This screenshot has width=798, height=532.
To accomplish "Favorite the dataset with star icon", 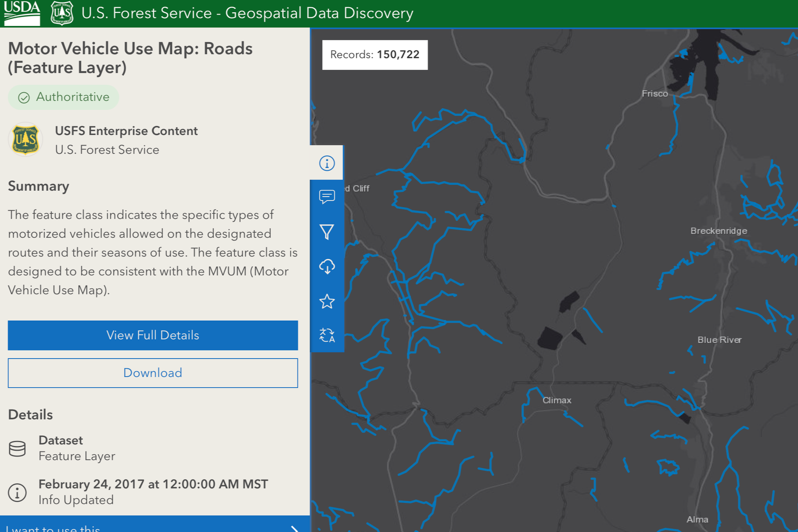I will coord(327,301).
